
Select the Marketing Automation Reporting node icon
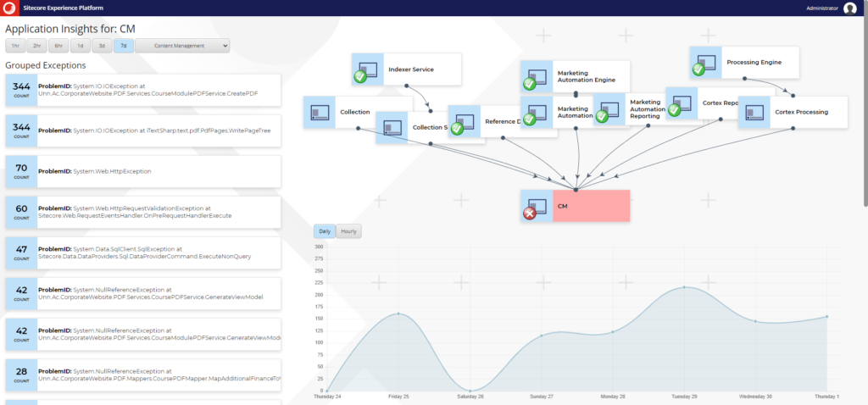tap(609, 109)
